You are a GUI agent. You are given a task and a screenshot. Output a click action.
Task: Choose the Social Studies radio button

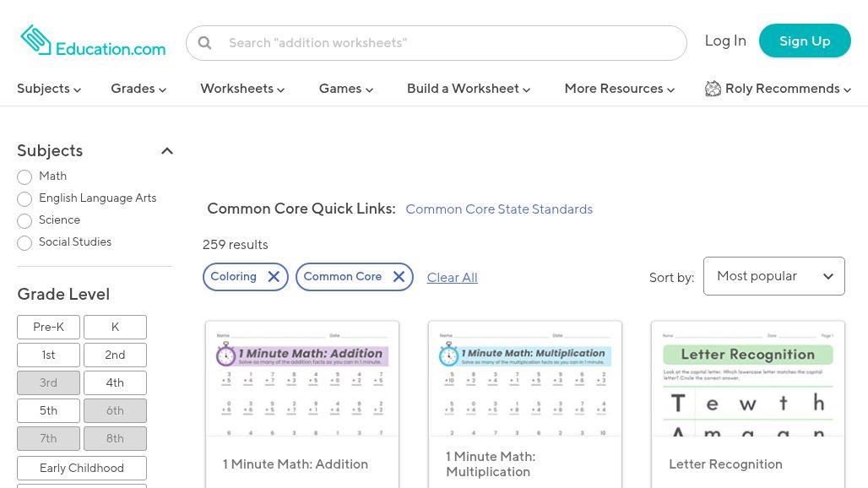coord(24,243)
